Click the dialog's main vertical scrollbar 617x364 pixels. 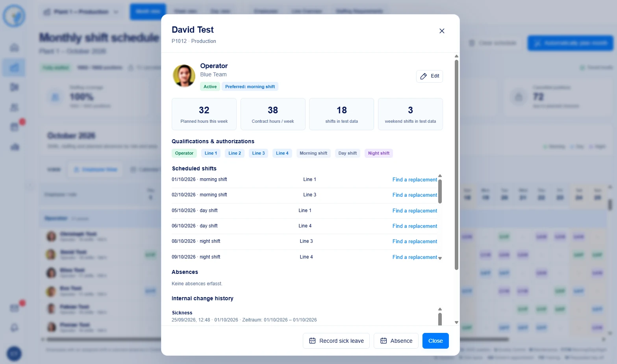click(x=457, y=164)
